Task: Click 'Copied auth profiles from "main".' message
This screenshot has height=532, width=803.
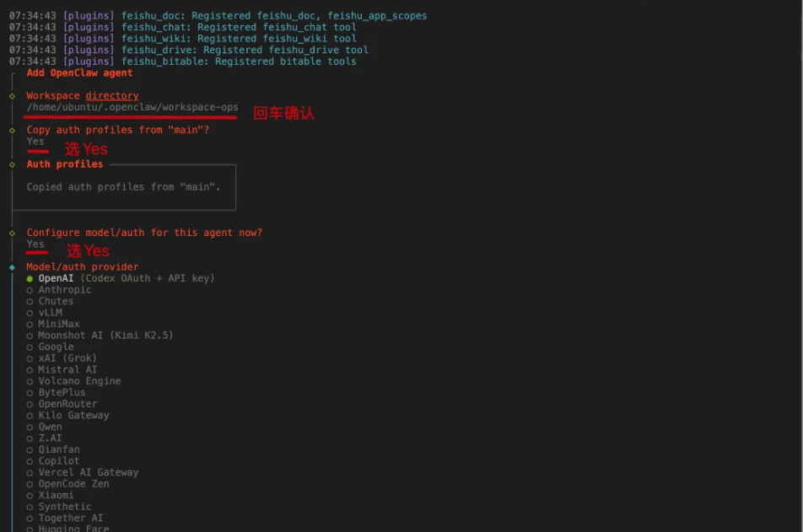Action: [123, 187]
